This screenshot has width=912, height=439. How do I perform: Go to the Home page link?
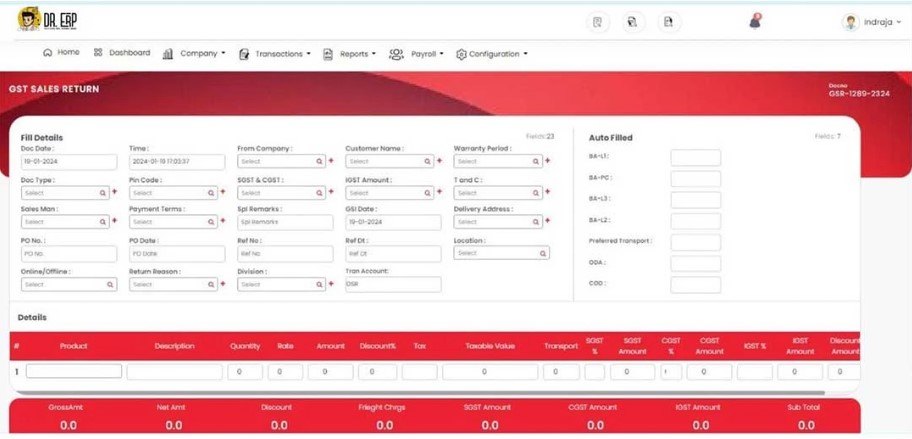(61, 53)
